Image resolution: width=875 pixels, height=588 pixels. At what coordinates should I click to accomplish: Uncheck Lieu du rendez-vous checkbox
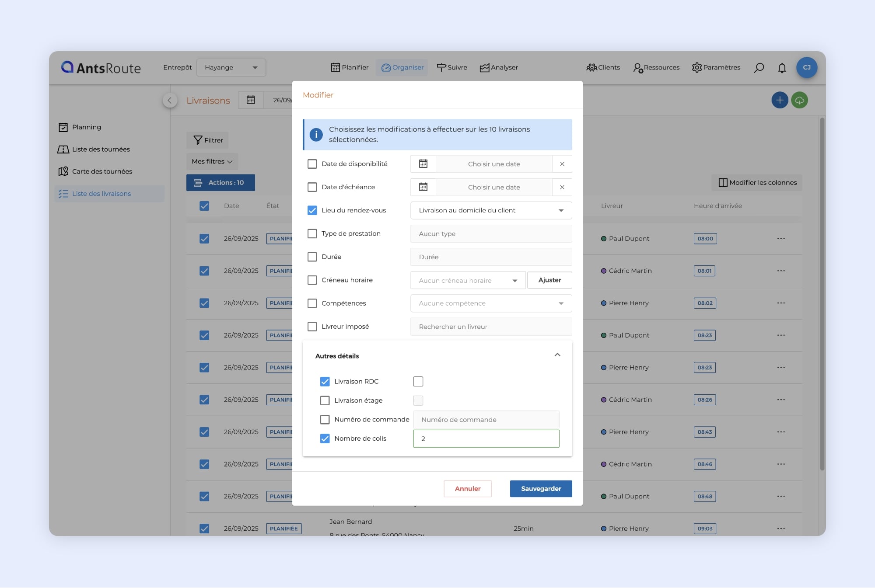pos(312,210)
